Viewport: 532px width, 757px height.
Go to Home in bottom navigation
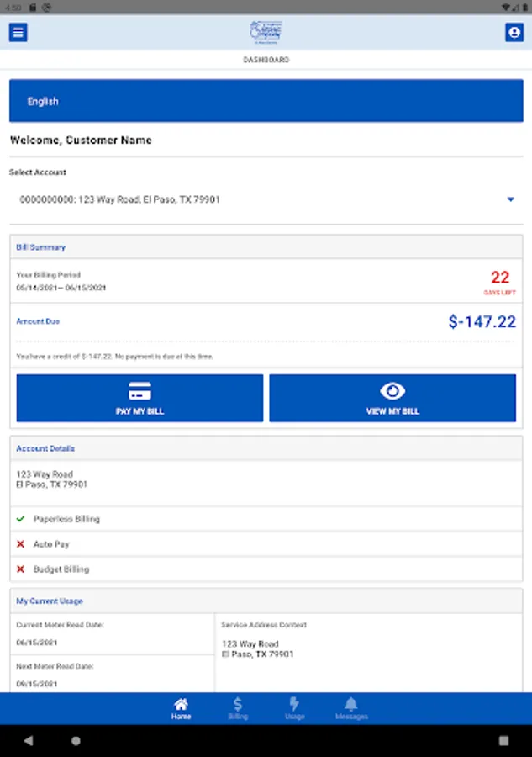tap(181, 709)
